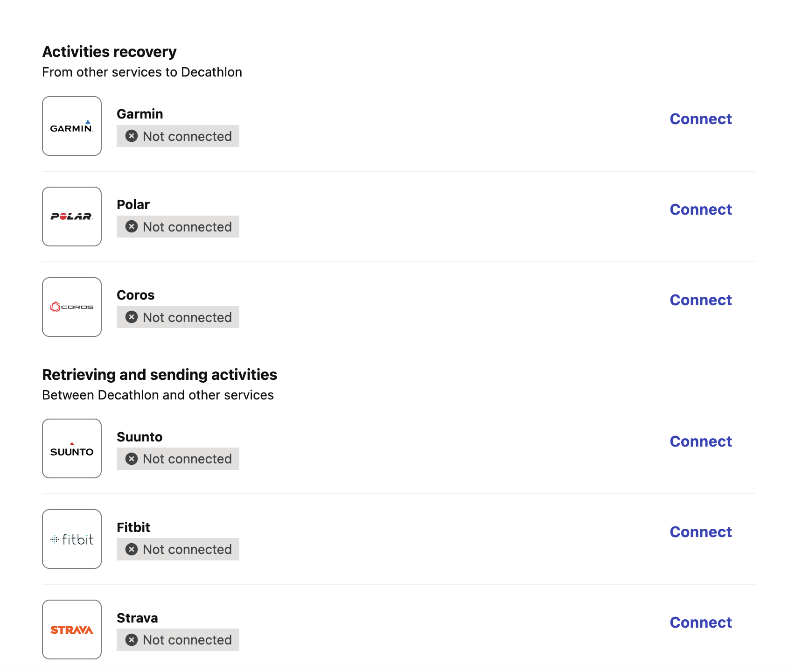
Task: Click Suunto's Not connected status badge
Action: coord(178,459)
